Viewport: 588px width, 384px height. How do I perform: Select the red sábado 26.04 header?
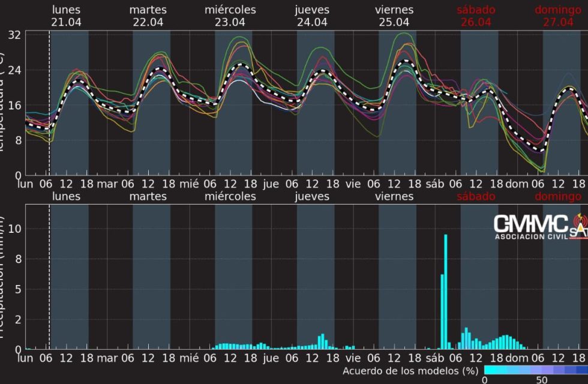[476, 16]
